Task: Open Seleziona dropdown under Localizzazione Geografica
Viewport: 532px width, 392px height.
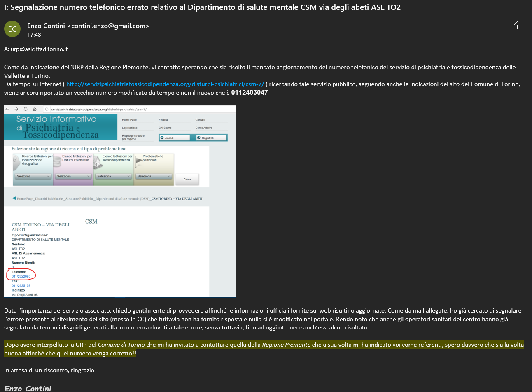Action: pyautogui.click(x=33, y=176)
